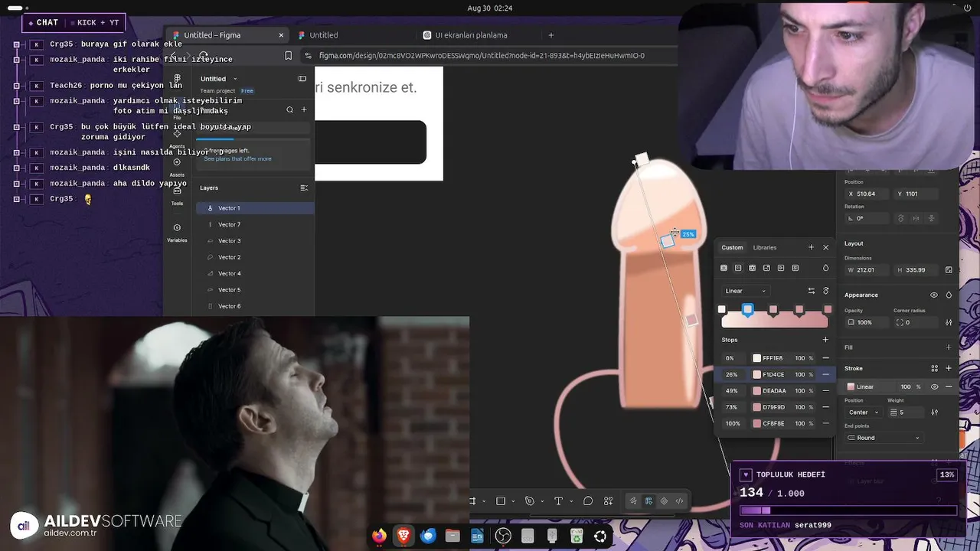The image size is (980, 551).
Task: Add a new style in color picker
Action: coord(811,247)
